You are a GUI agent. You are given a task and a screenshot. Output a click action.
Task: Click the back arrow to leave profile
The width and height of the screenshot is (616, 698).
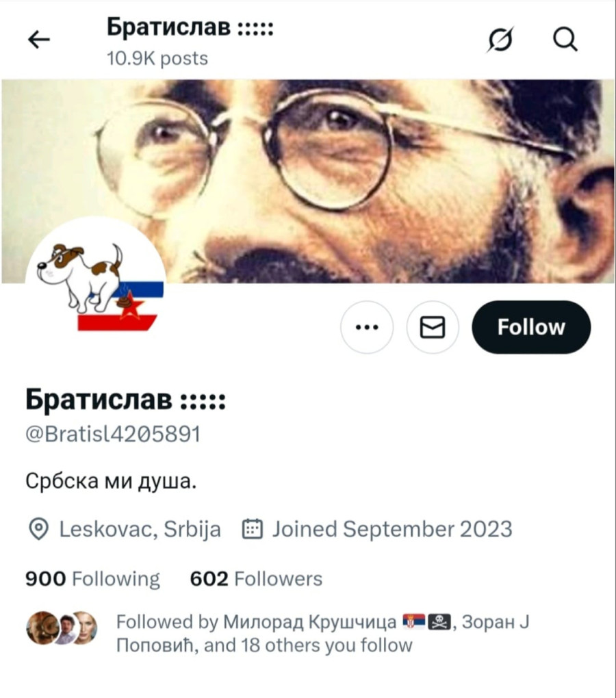click(39, 39)
